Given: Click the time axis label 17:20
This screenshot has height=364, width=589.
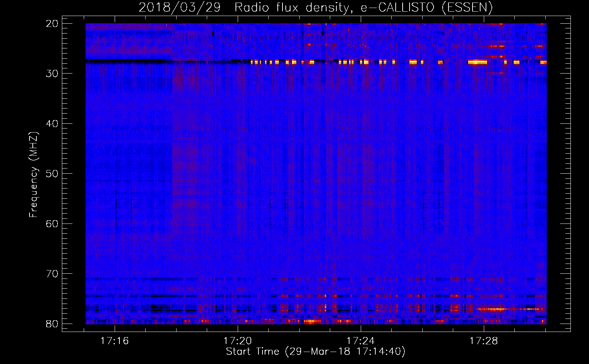Looking at the screenshot, I should tap(238, 341).
